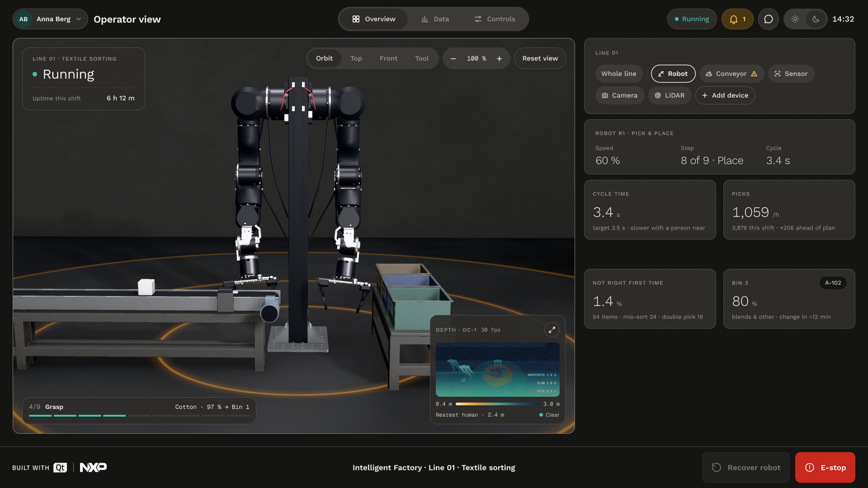Select the Sensor device chip

click(x=791, y=74)
